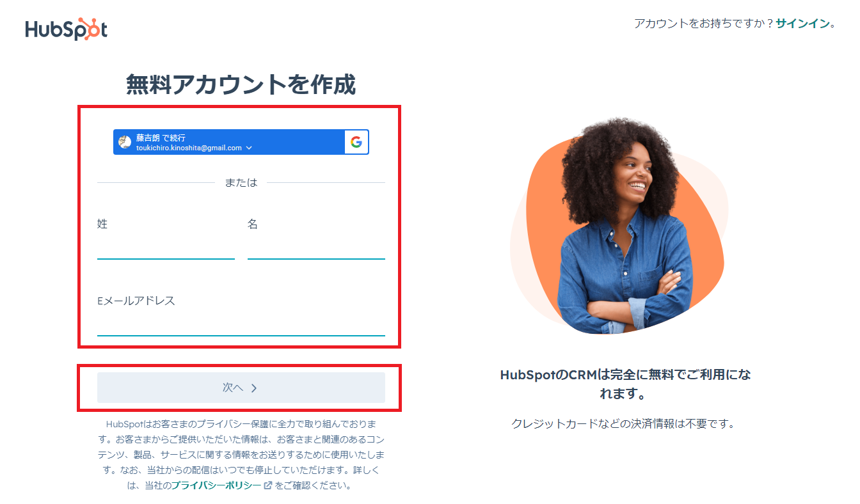Click the Google G icon
860x504 pixels.
(x=356, y=142)
